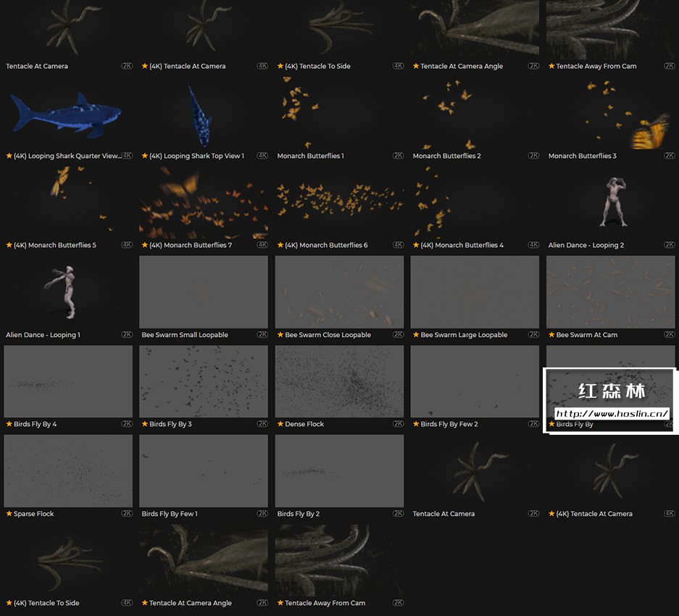Click the star icon beside Looping Shark Quarter View
Screen dimensions: 679x616
9,156
